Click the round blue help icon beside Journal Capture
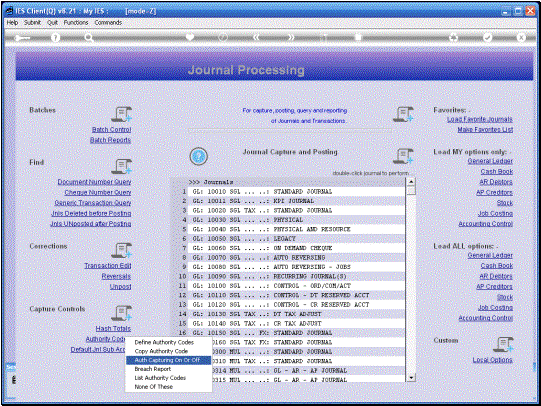This screenshot has height=406, width=541. (x=198, y=156)
